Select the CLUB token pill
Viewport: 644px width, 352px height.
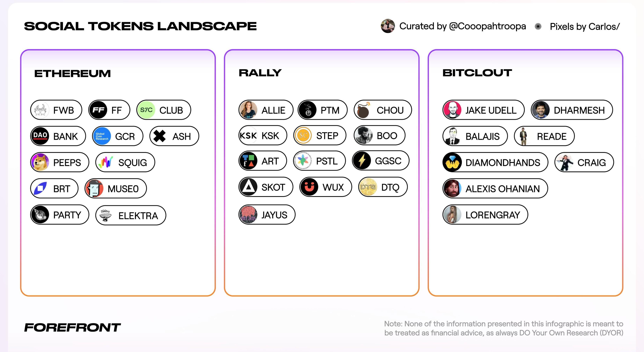164,110
